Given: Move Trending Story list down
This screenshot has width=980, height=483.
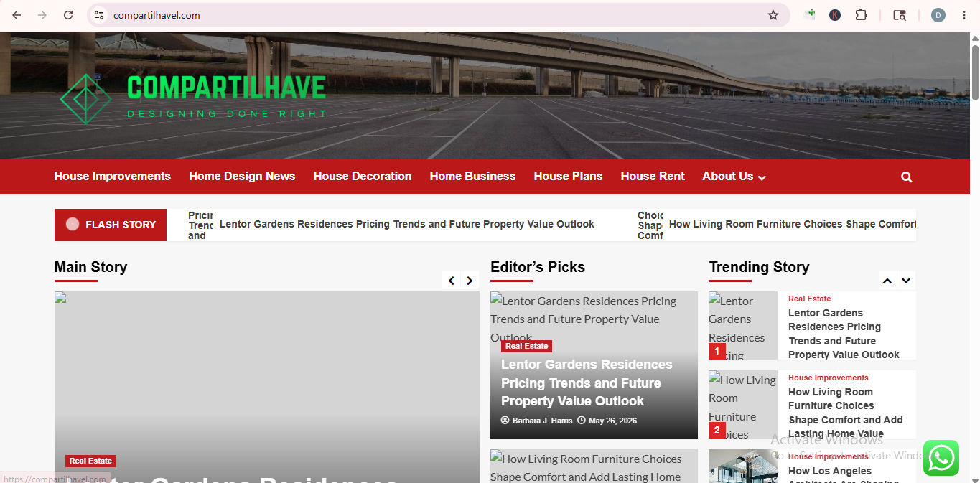Looking at the screenshot, I should point(906,281).
